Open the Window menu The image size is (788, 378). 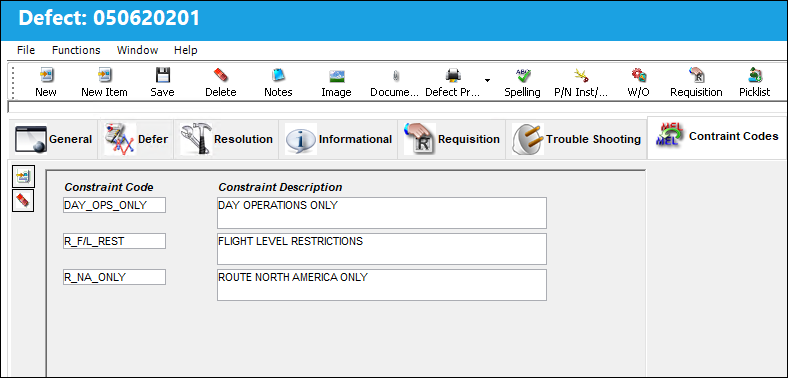coord(137,50)
